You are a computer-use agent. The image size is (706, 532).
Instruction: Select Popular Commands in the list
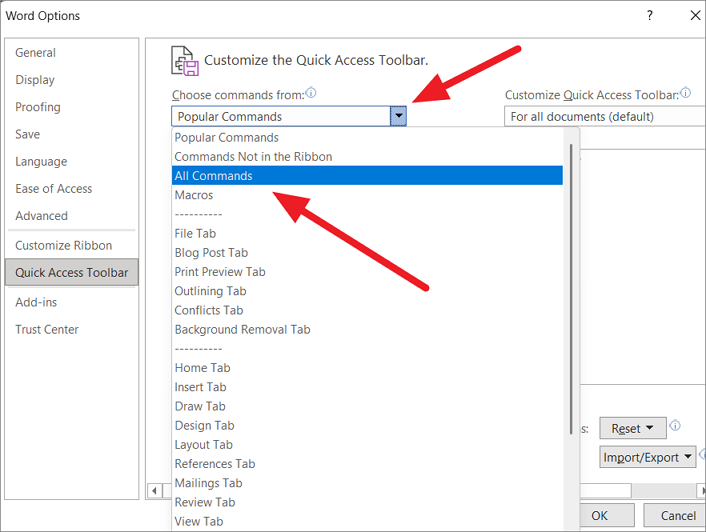[367, 138]
